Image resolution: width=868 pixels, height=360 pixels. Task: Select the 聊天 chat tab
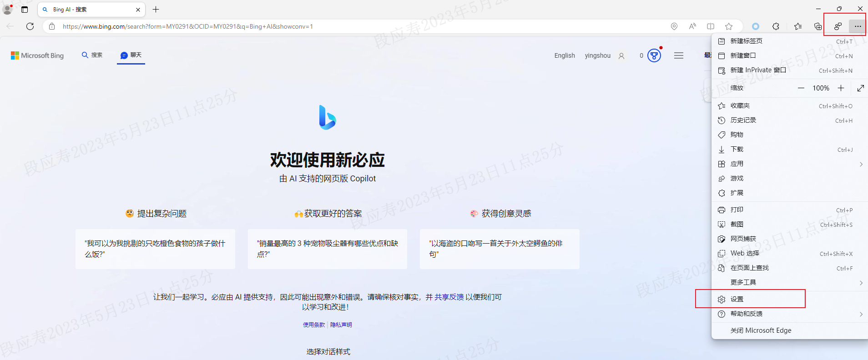click(131, 55)
